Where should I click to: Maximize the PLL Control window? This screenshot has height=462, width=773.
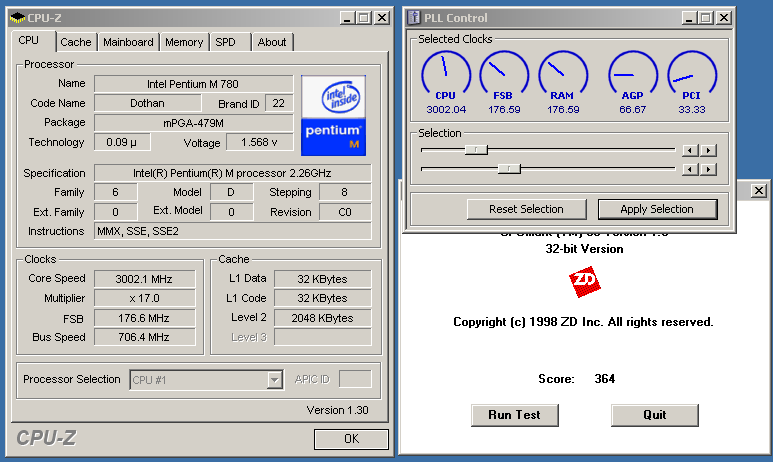705,18
